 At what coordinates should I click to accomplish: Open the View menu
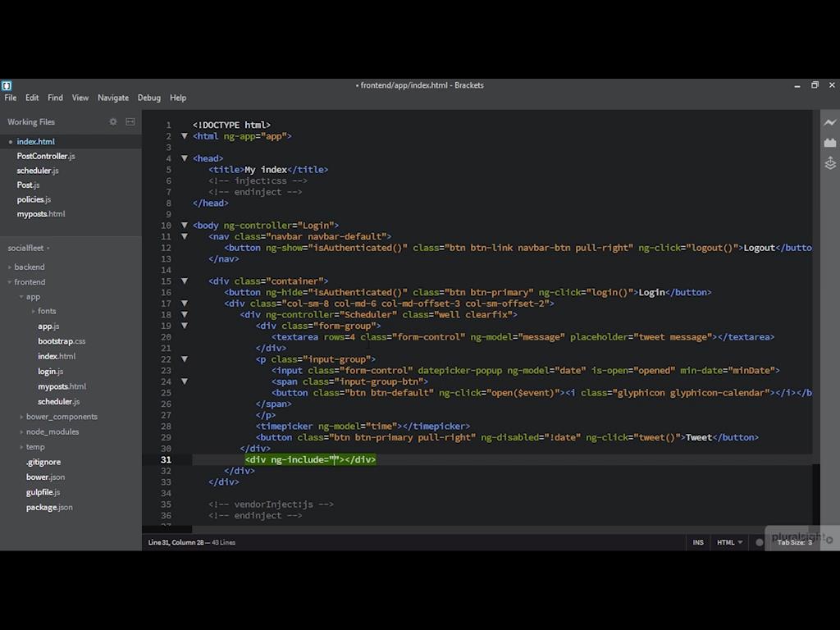point(80,98)
